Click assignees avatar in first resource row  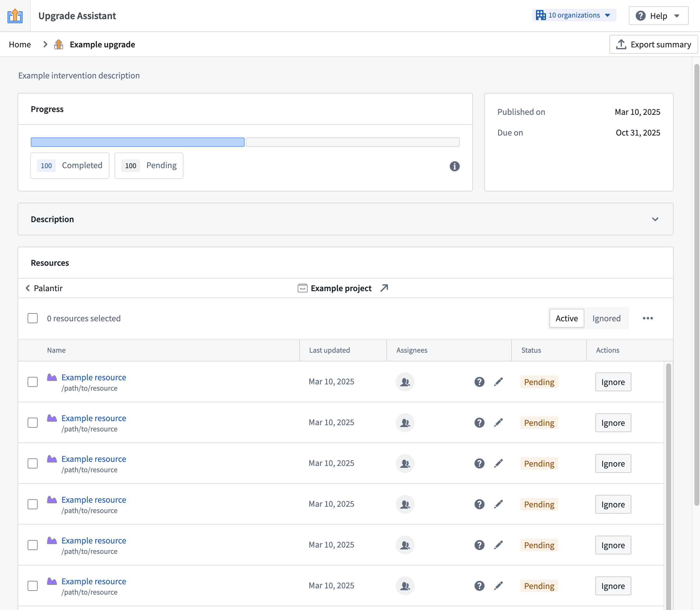point(405,382)
